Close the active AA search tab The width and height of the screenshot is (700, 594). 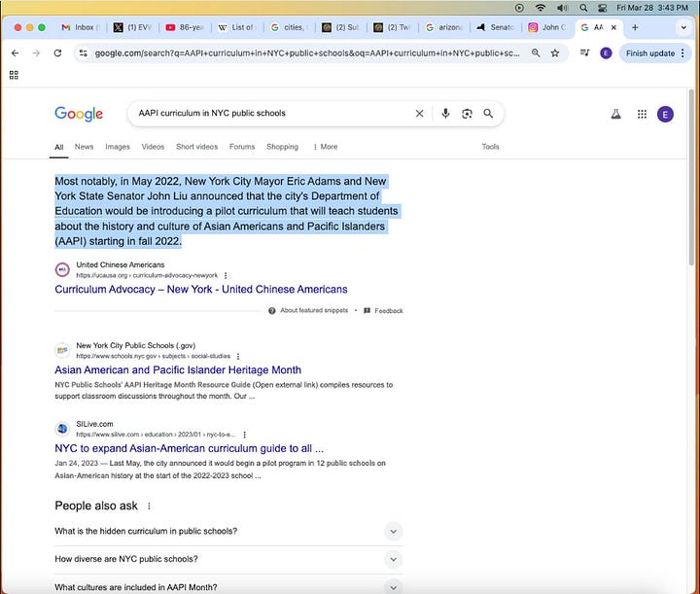(x=613, y=27)
